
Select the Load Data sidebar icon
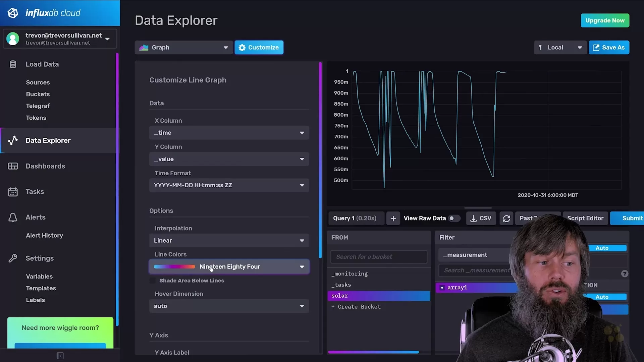click(x=13, y=64)
